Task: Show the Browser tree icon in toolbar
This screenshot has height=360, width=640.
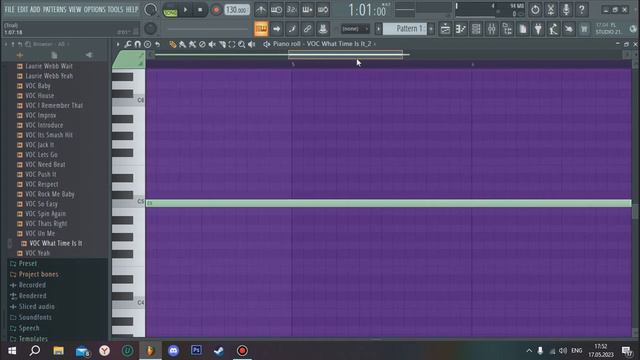Action: pyautogui.click(x=507, y=29)
